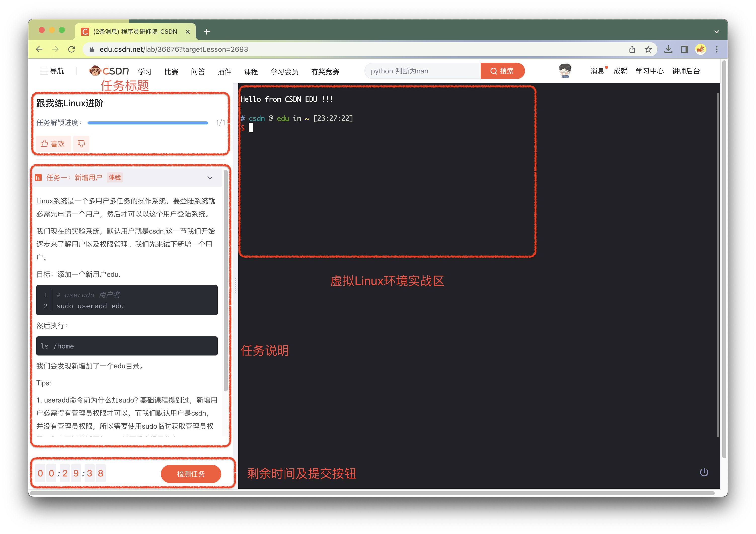Bookmark this page with the star icon
This screenshot has height=534, width=756.
tap(648, 49)
